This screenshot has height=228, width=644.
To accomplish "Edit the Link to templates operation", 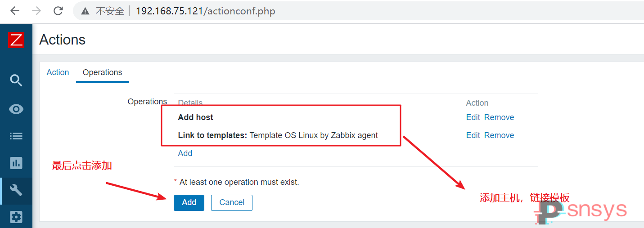I will [473, 135].
